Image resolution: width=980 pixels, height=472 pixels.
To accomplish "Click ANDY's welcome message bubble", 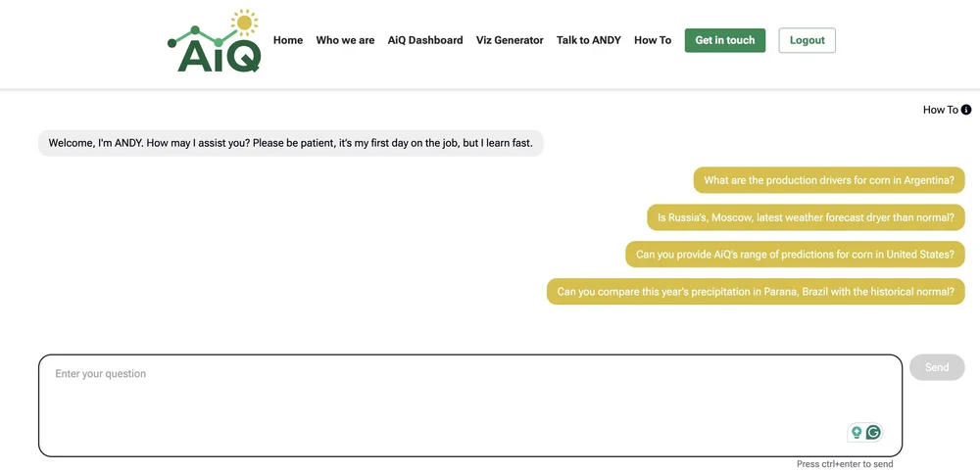I will (291, 143).
